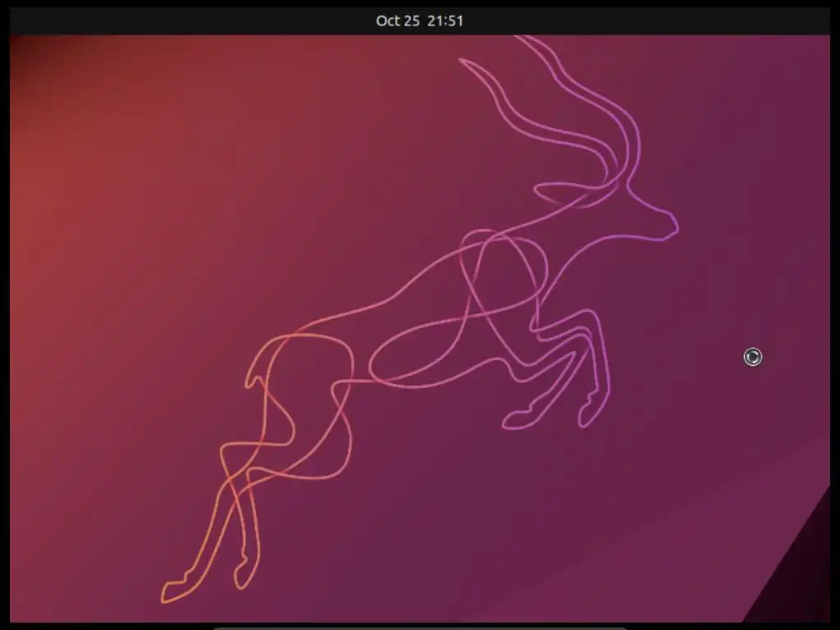
Task: Open the Oct 25 21:51 clock menu
Action: (x=419, y=21)
